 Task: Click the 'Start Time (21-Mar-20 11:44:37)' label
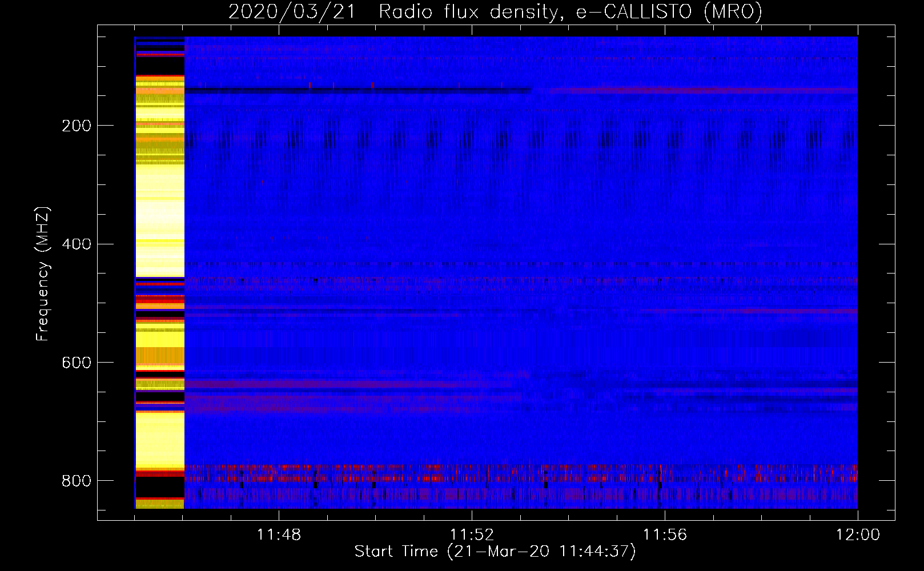[495, 552]
